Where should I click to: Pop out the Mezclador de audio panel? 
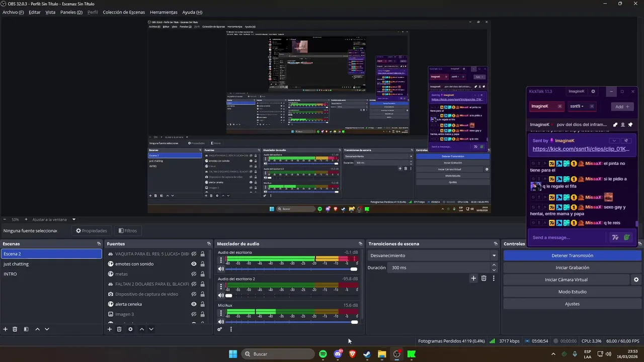click(x=360, y=244)
